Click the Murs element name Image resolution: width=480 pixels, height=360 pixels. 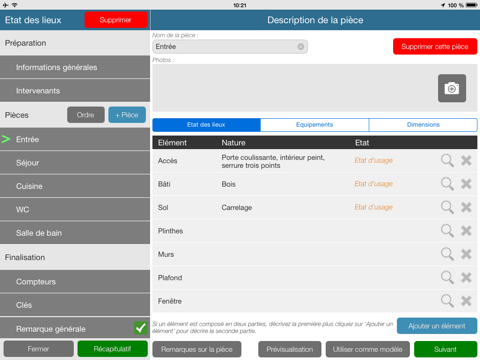point(166,254)
